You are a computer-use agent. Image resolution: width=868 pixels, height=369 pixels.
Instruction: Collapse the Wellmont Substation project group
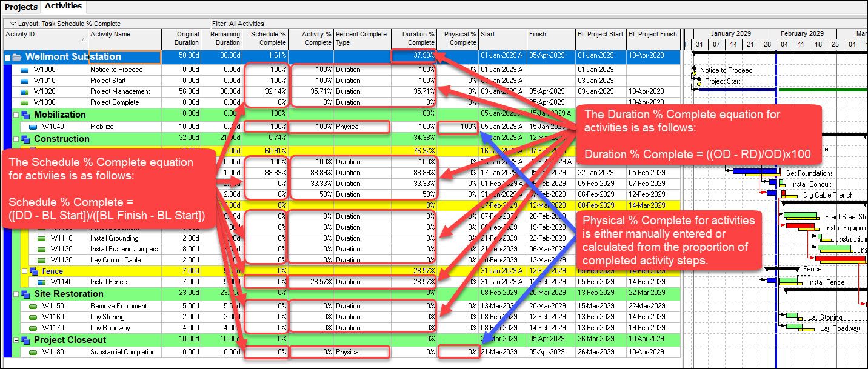coord(7,57)
